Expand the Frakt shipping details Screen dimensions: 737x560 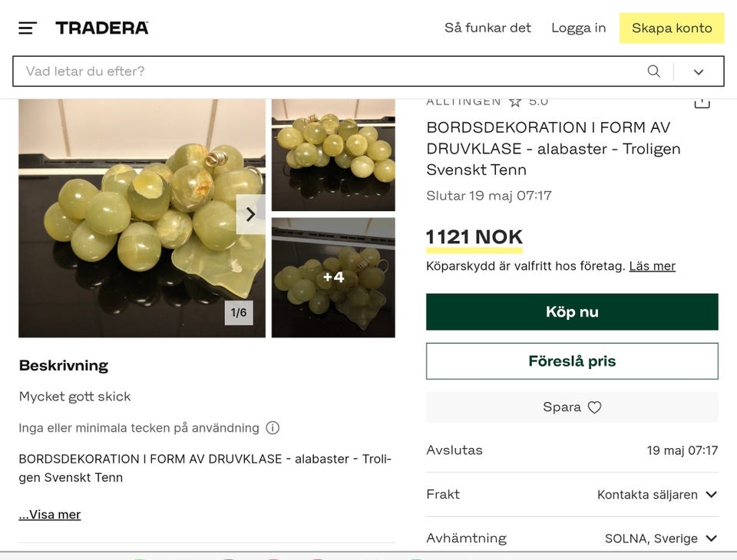(x=711, y=495)
